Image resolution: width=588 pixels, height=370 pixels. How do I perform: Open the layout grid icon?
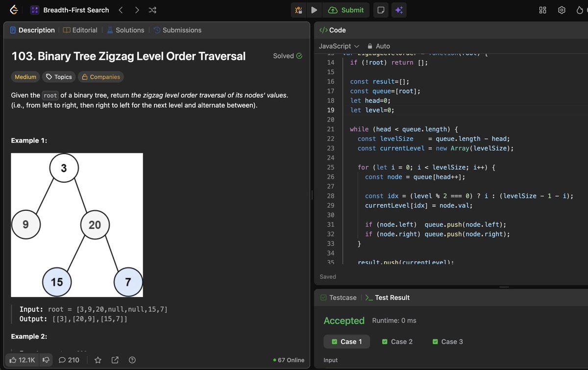(x=542, y=10)
